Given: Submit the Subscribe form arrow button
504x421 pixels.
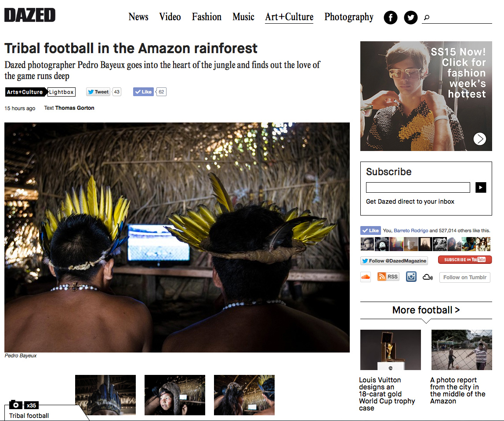Looking at the screenshot, I should [481, 187].
